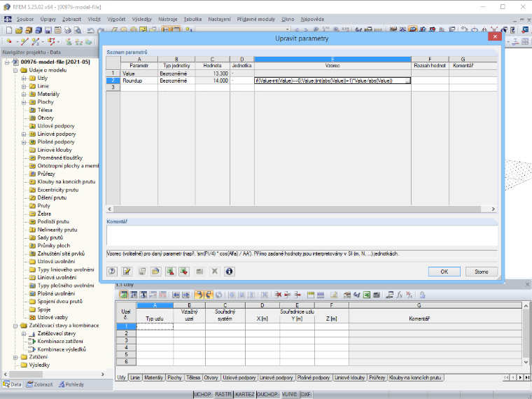The image size is (532, 399).
Task: Select the Průřezy tree item
Action: point(46,174)
